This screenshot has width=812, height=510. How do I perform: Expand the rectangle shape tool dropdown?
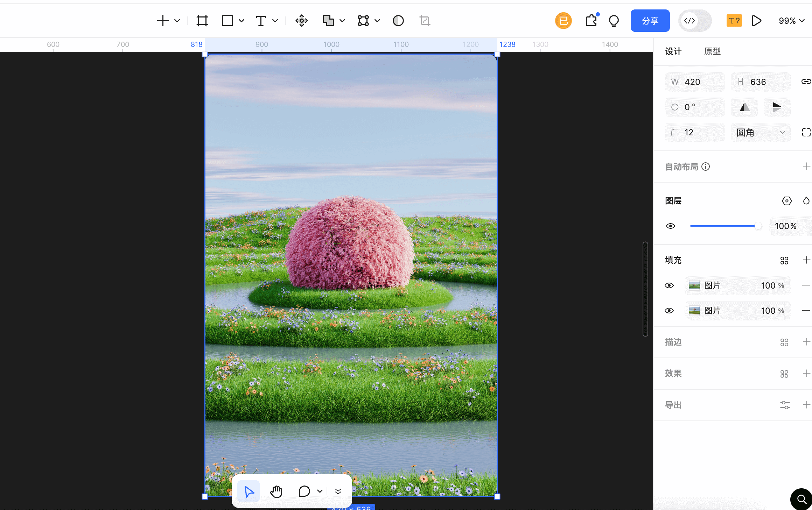pos(241,21)
